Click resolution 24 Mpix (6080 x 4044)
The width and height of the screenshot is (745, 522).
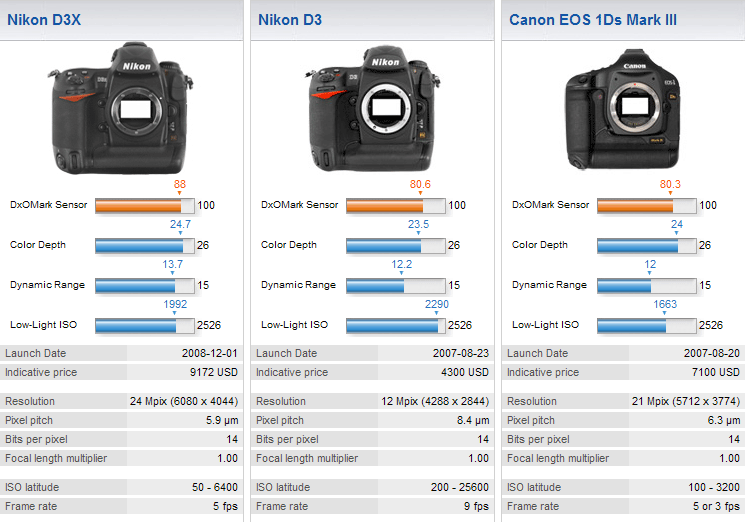click(184, 401)
